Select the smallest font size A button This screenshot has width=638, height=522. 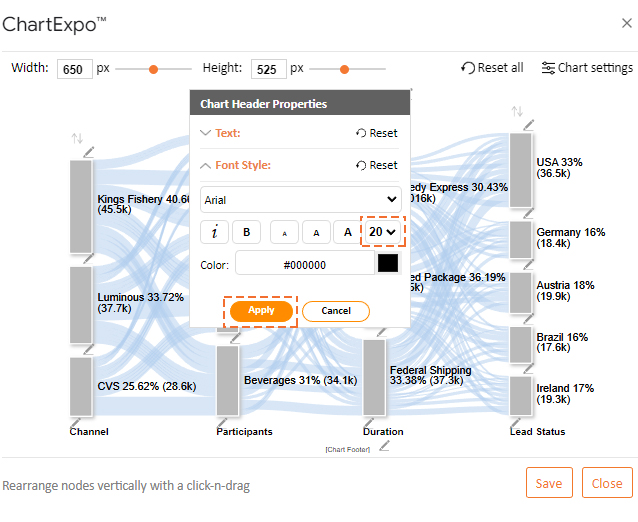[x=284, y=232]
